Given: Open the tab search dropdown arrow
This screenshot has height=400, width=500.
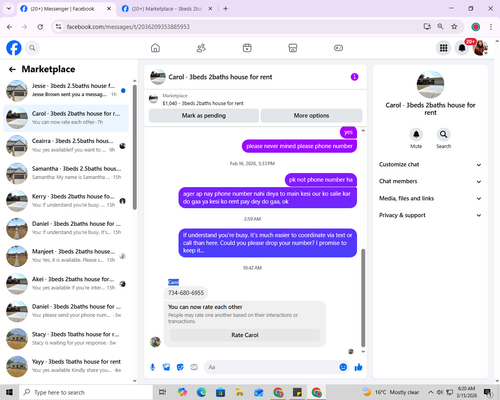Looking at the screenshot, I should pos(9,9).
